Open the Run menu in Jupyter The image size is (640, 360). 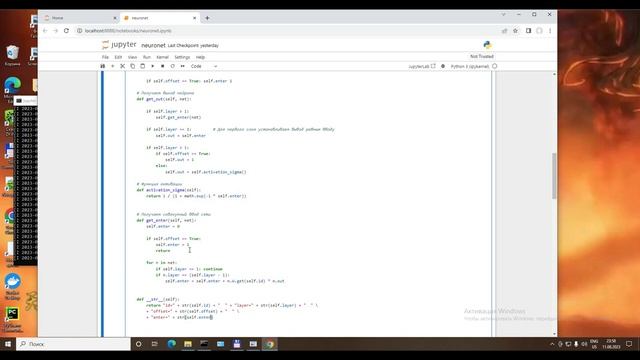147,57
